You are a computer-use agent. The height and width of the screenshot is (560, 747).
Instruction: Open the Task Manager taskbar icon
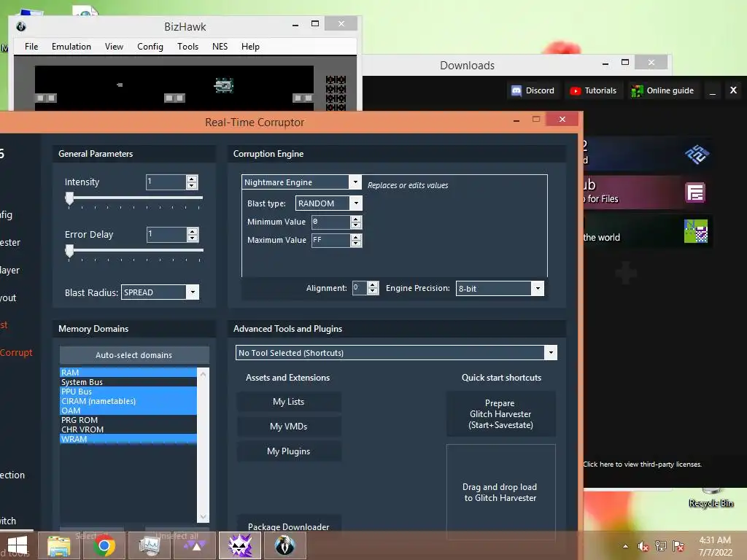click(x=150, y=545)
